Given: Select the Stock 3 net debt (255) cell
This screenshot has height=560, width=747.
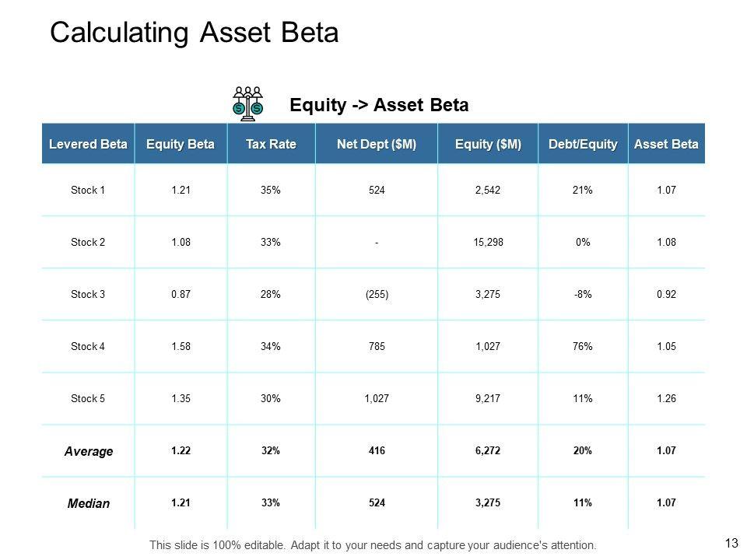Looking at the screenshot, I should pyautogui.click(x=377, y=294).
